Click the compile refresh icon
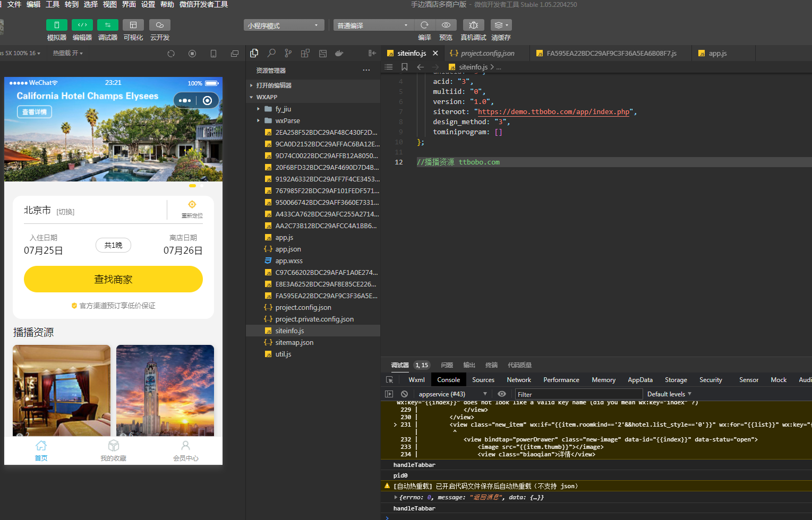 click(424, 25)
